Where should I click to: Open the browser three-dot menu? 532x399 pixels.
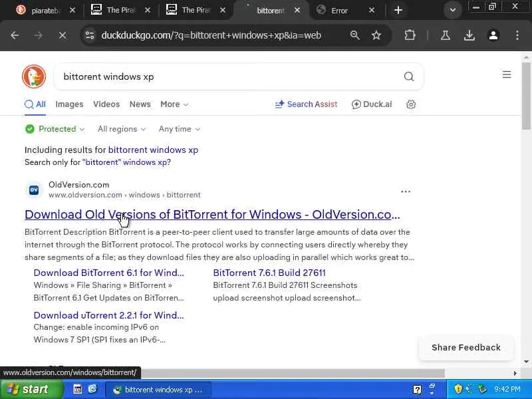(517, 35)
